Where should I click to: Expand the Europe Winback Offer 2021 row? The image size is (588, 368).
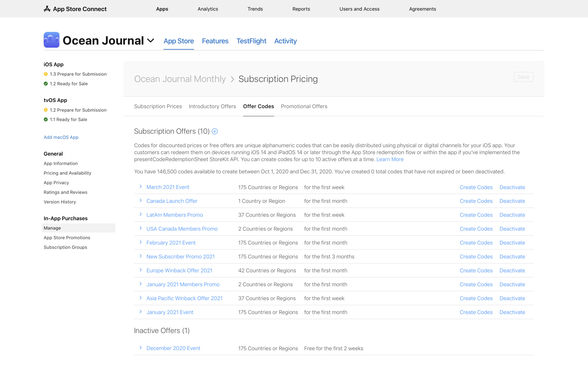tap(141, 270)
